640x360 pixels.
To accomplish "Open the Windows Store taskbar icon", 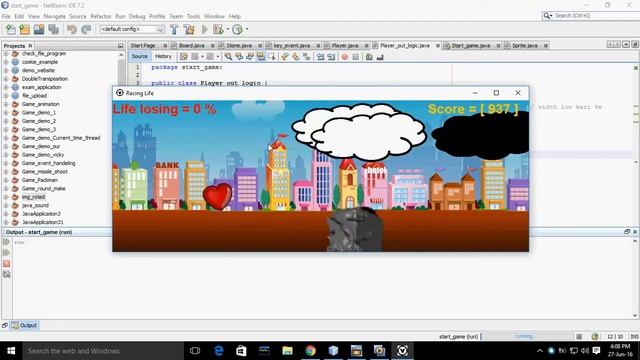I will 241,351.
